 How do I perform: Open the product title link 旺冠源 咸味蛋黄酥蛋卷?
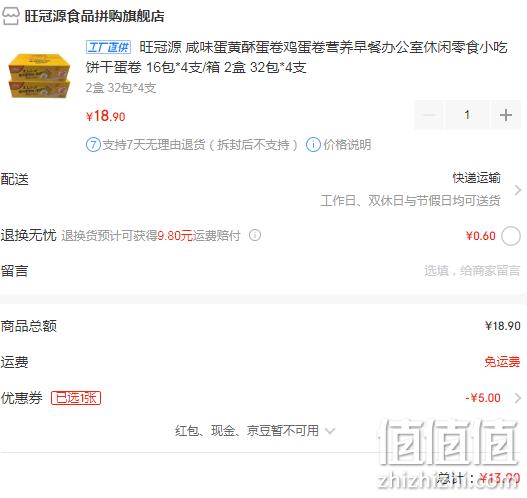click(296, 57)
